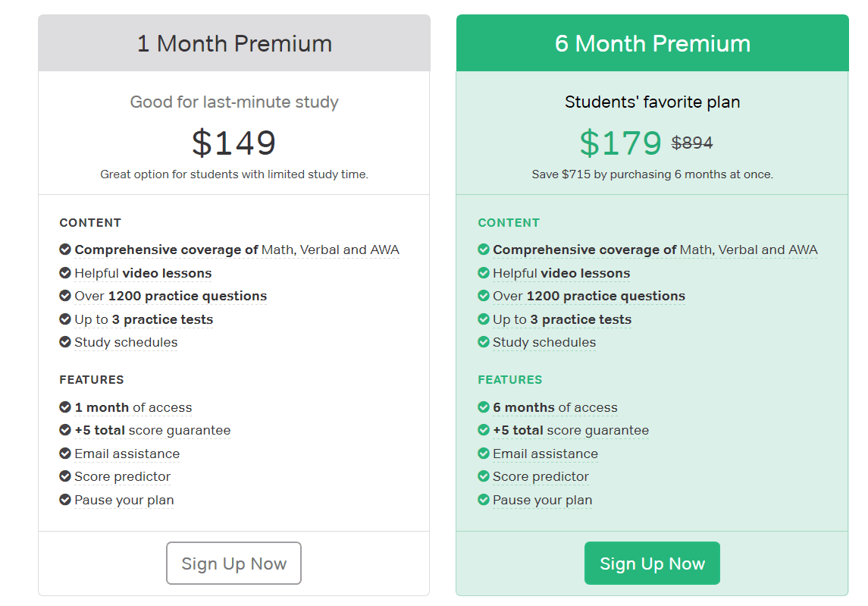Click the Pause your plan text in 1 Month plan
This screenshot has height=606, width=868.
pyautogui.click(x=124, y=501)
